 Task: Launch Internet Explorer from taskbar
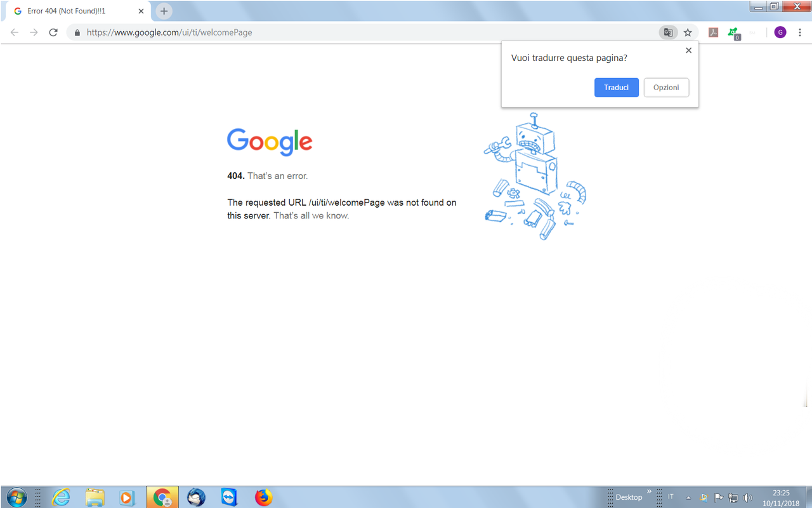62,497
